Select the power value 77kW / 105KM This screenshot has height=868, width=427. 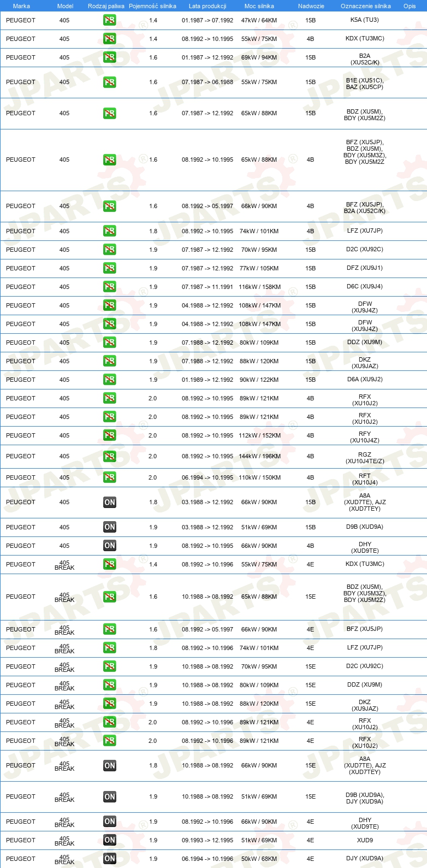pyautogui.click(x=259, y=268)
